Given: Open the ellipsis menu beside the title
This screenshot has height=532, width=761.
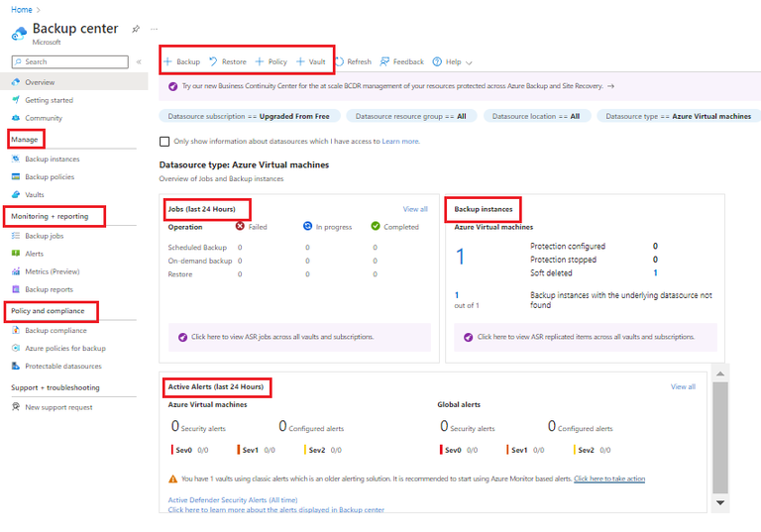Looking at the screenshot, I should (154, 29).
